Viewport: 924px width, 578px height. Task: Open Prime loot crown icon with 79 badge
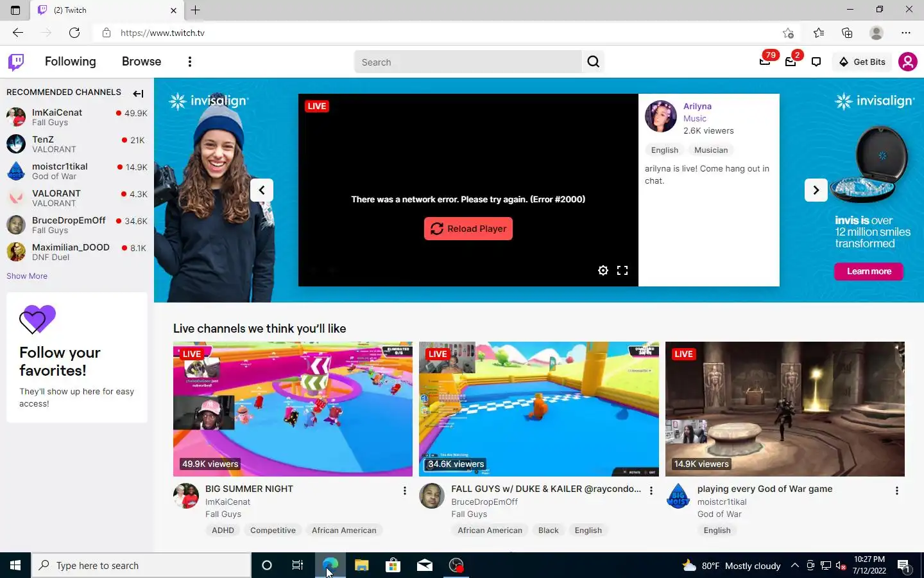coord(765,62)
